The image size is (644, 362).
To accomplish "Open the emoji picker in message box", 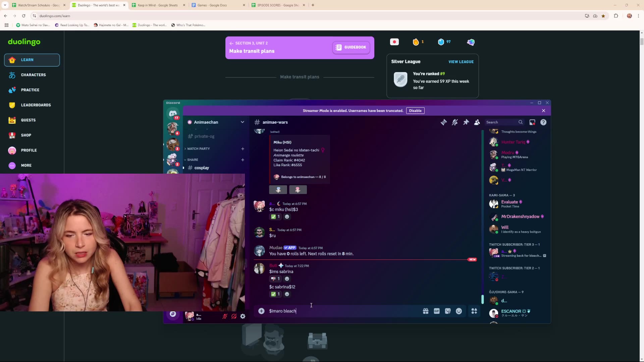I will [459, 311].
